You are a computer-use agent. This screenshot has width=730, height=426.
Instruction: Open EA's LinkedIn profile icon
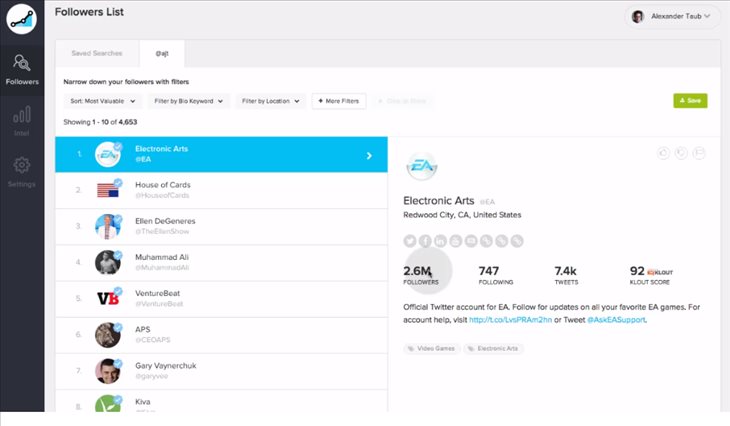point(440,241)
